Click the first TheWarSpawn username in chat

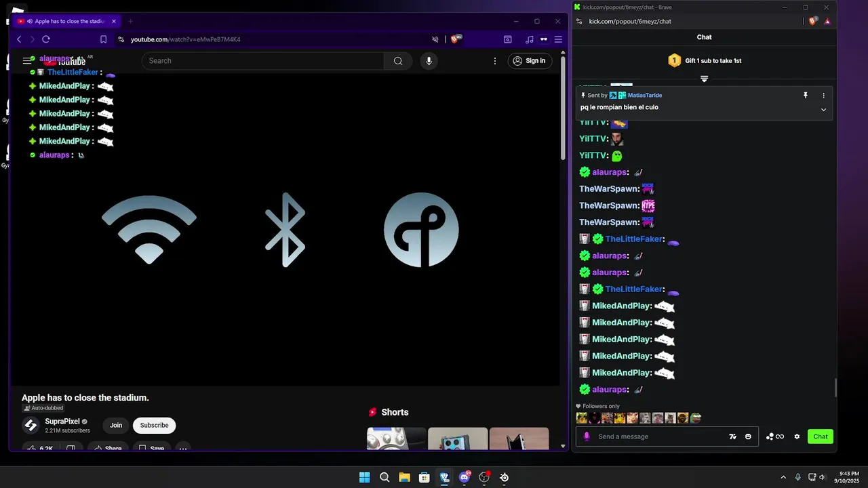click(609, 189)
